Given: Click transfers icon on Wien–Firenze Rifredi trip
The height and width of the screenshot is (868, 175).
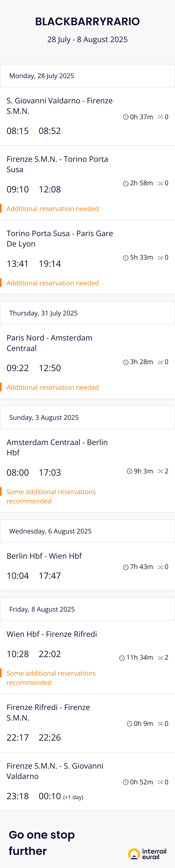Looking at the screenshot, I should pos(160,657).
